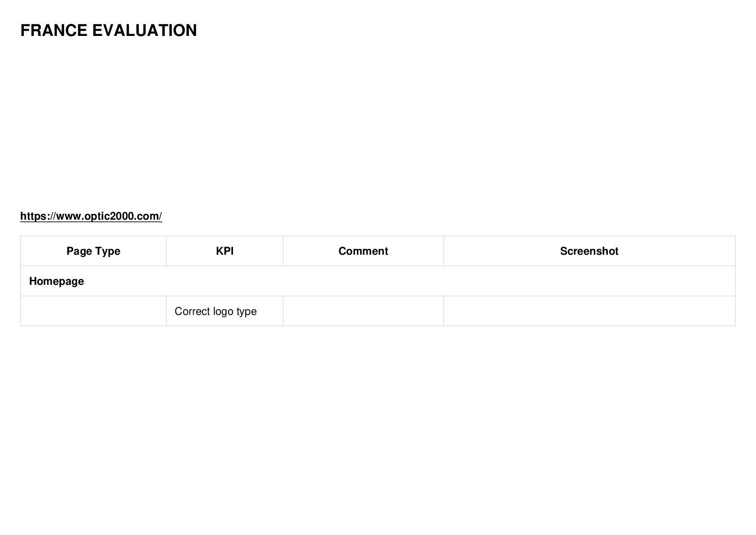Select the KPI column header cell

pyautogui.click(x=225, y=251)
